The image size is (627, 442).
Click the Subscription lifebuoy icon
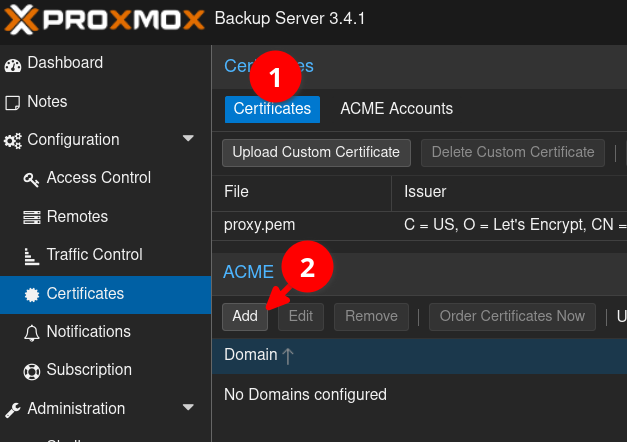[31, 371]
